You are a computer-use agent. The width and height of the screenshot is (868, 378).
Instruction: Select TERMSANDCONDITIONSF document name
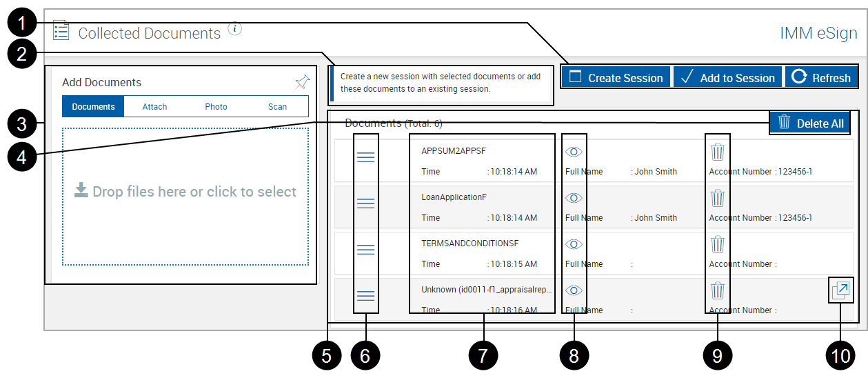(x=470, y=243)
